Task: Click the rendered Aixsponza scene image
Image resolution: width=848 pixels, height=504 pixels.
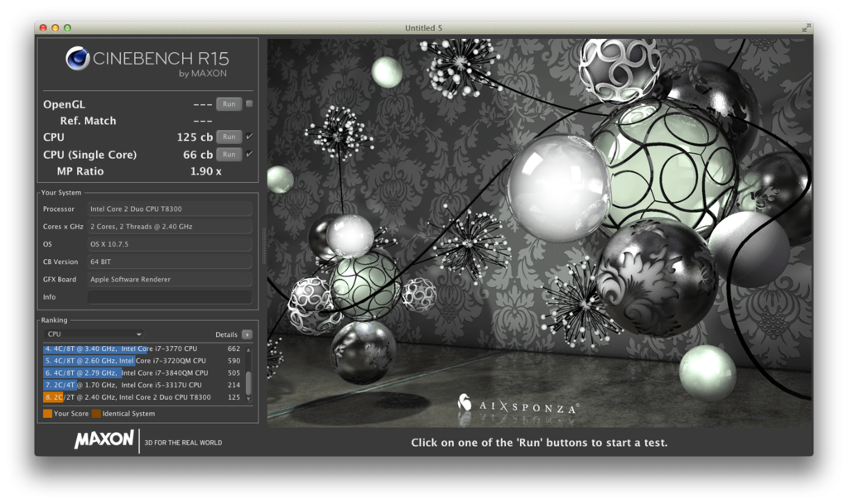Action: click(539, 233)
